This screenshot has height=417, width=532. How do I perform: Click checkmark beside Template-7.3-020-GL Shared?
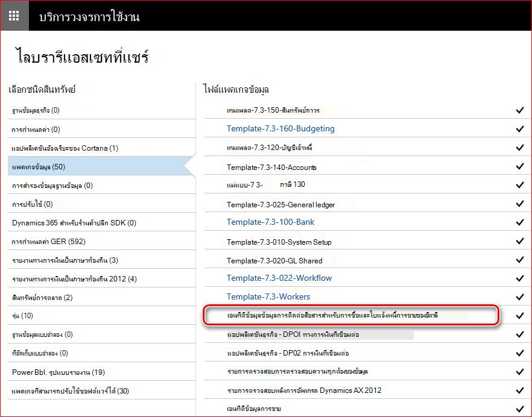coord(519,260)
